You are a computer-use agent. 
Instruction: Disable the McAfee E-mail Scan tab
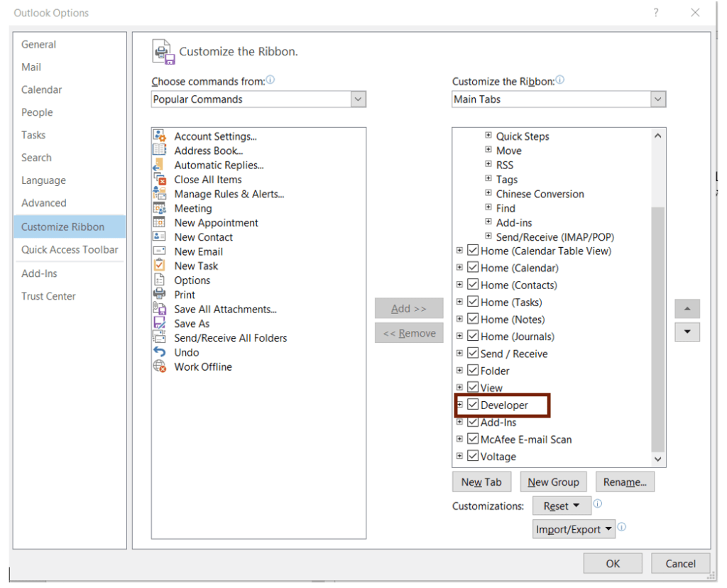(x=473, y=439)
